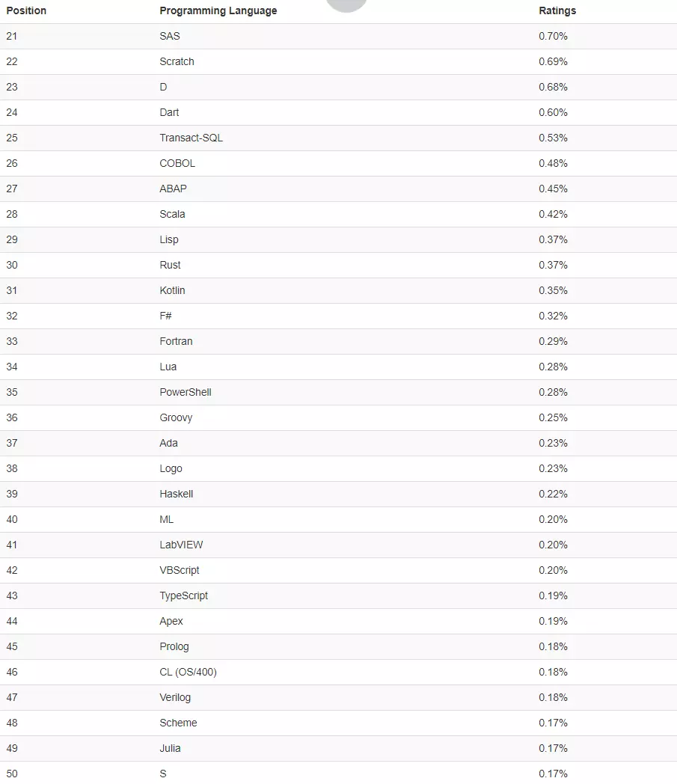Viewport: 677px width, 784px height.
Task: Select the SAS language cell
Action: (x=170, y=36)
